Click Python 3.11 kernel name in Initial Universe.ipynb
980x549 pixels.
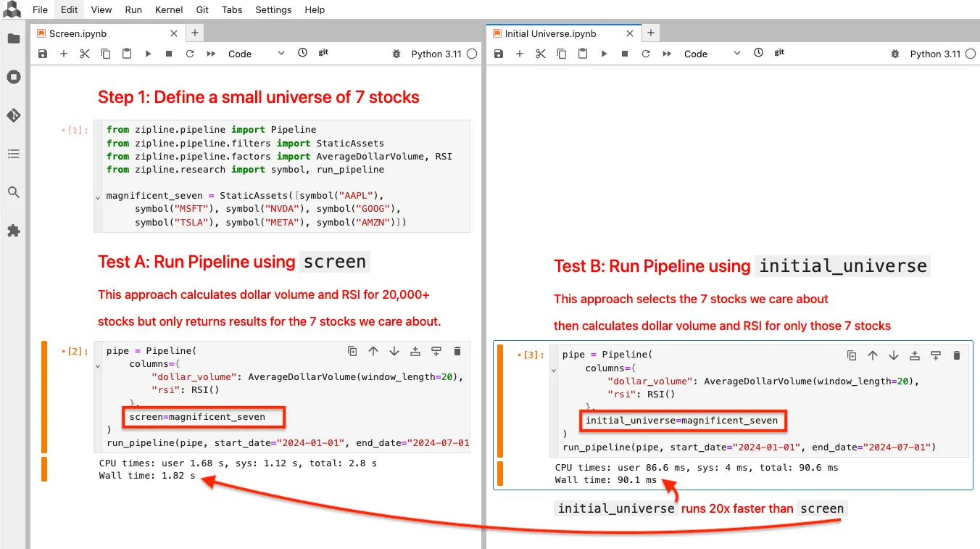935,54
